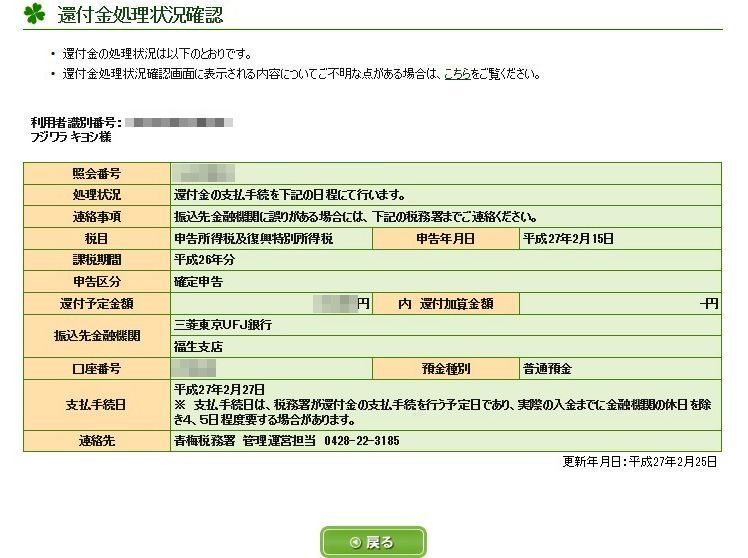The height and width of the screenshot is (558, 748).
Task: Click the 還付予定金額 label cell
Action: tap(97, 303)
